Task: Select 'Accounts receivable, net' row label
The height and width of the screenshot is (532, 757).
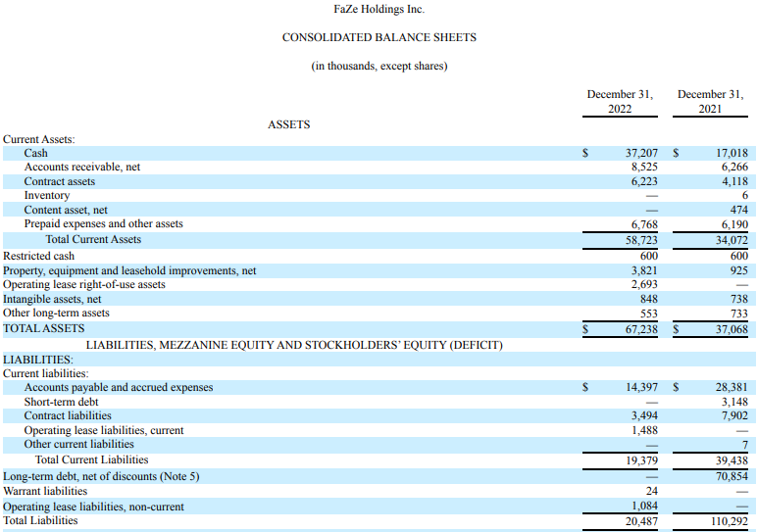Action: click(x=82, y=168)
